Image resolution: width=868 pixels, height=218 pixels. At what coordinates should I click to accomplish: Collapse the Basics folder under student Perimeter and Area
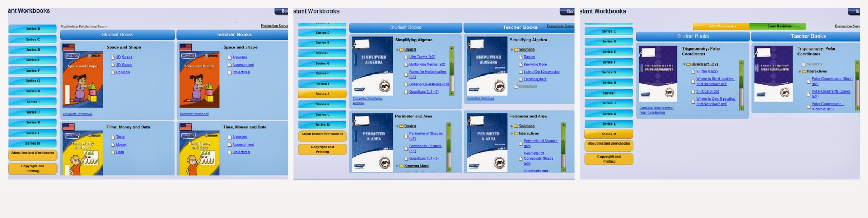coord(397,126)
